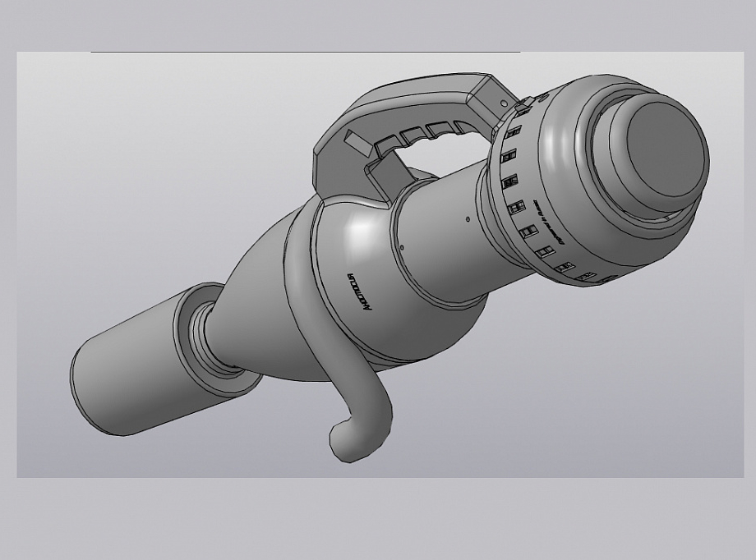Click the threaded neck joining cone and rear cylinder
756x560 pixels.
tap(210, 339)
